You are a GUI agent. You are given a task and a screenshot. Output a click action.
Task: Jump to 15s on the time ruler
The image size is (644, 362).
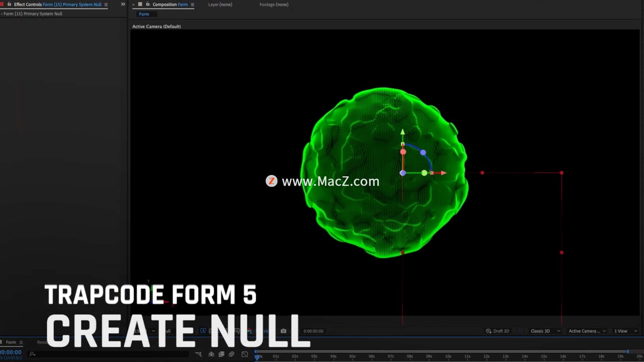544,356
